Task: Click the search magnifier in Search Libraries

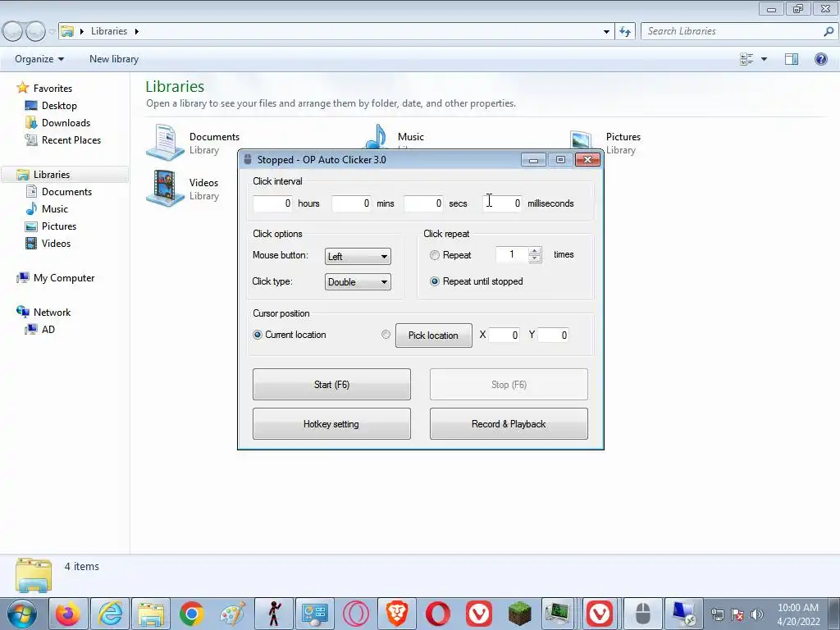Action: pos(829,31)
